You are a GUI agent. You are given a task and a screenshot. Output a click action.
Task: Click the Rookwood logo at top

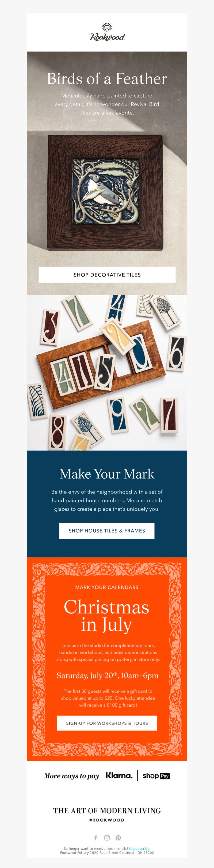click(x=107, y=32)
